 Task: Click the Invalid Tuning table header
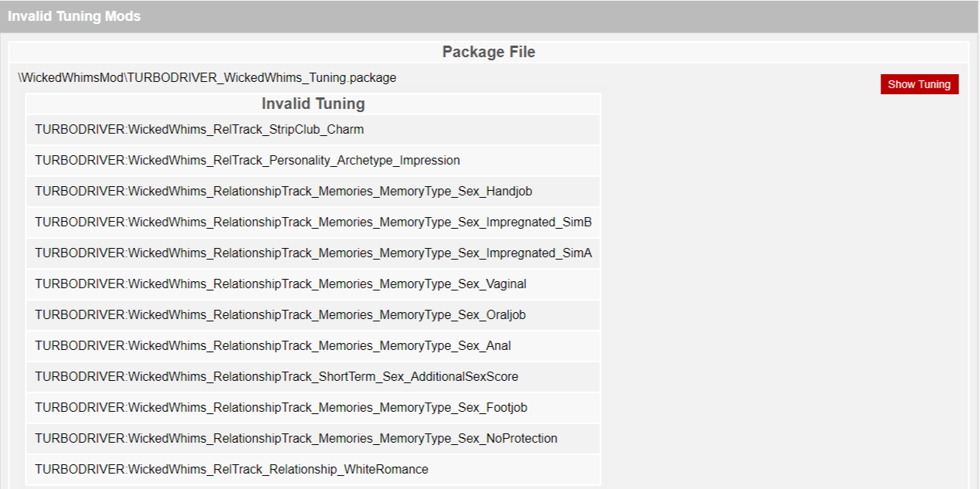pyautogui.click(x=313, y=104)
